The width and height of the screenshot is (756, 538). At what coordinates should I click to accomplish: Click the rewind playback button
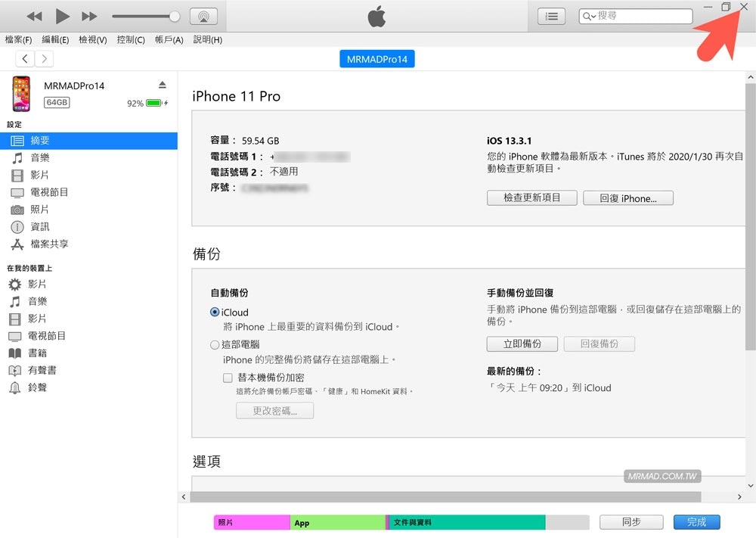[34, 17]
